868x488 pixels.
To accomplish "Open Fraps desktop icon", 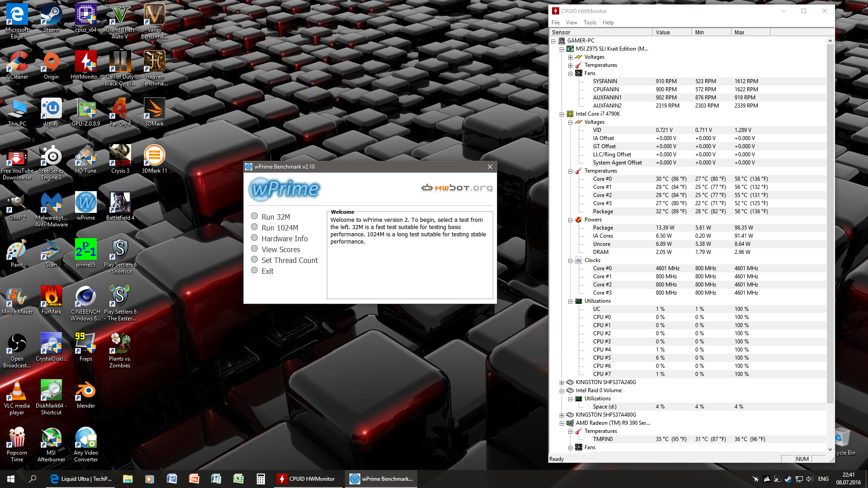I will (x=85, y=347).
